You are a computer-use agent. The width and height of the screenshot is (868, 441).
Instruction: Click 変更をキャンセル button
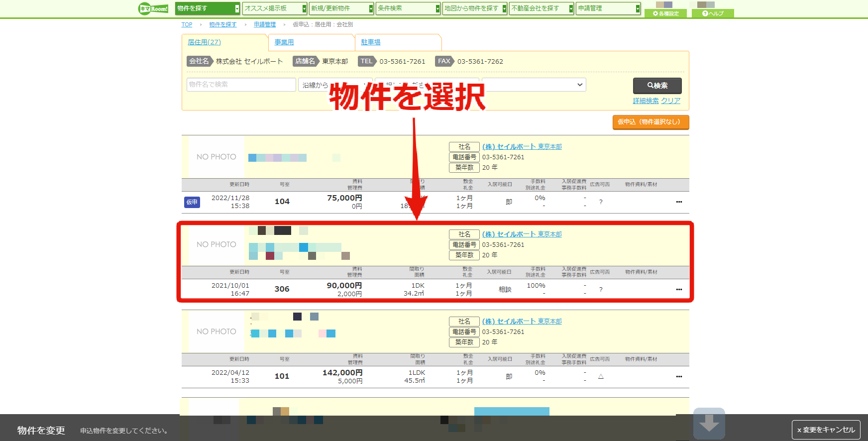[x=826, y=430]
